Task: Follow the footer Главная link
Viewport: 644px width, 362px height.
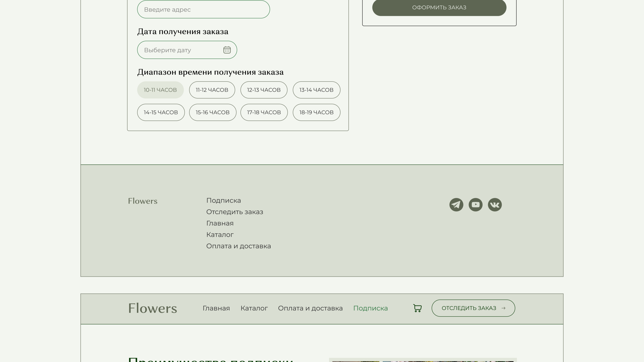Action: pos(220,223)
